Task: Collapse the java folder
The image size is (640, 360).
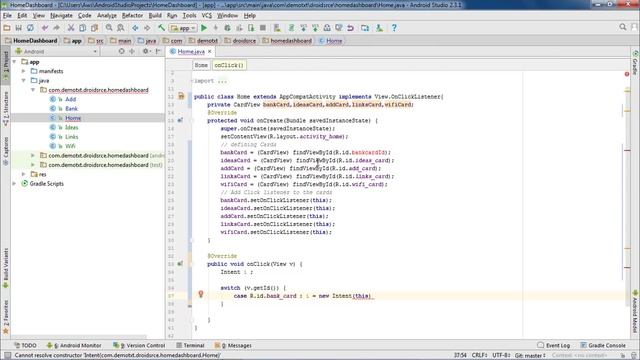Action: click(x=24, y=80)
